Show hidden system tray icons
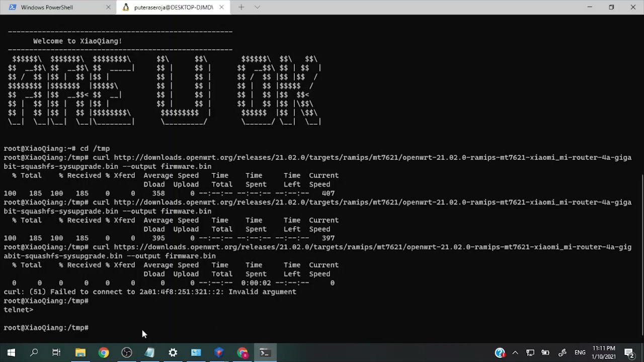Image resolution: width=644 pixels, height=362 pixels. 515,352
